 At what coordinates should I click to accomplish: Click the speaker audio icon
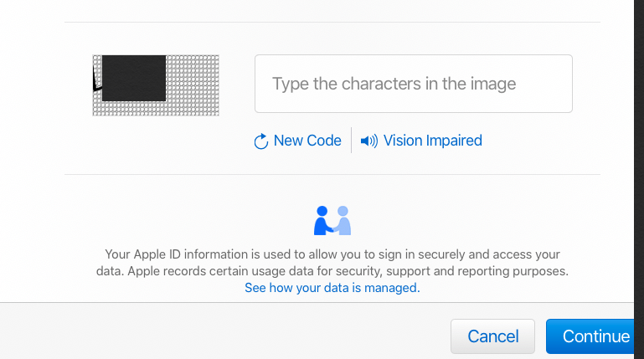369,141
